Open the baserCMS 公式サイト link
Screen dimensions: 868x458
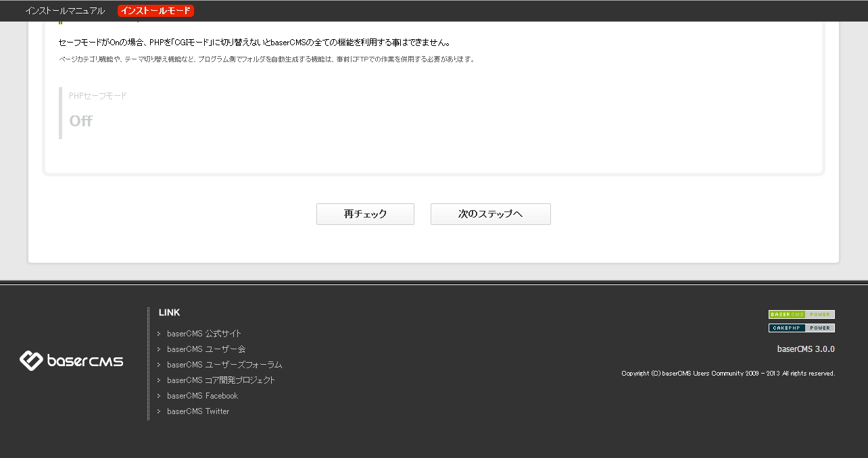pos(203,333)
